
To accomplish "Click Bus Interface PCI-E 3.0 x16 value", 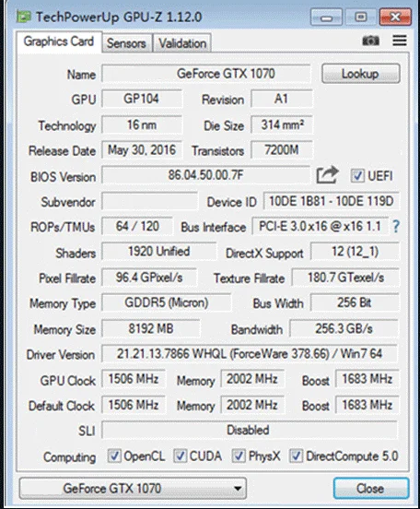I will click(321, 226).
